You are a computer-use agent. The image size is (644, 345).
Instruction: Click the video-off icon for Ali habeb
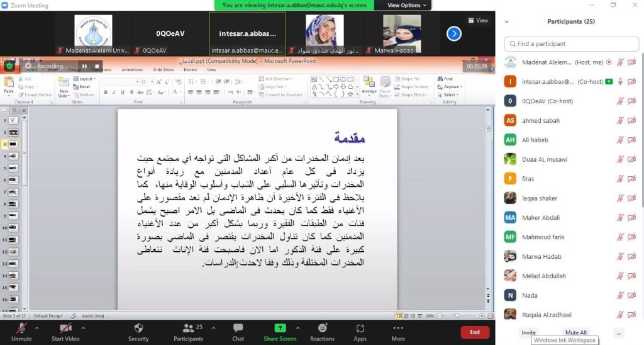pyautogui.click(x=631, y=140)
